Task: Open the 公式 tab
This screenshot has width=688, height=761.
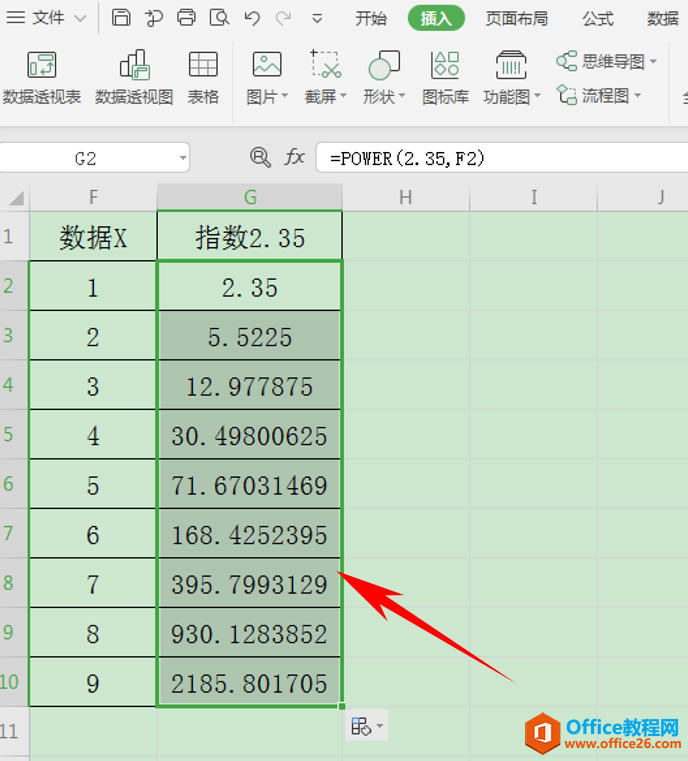Action: (598, 18)
